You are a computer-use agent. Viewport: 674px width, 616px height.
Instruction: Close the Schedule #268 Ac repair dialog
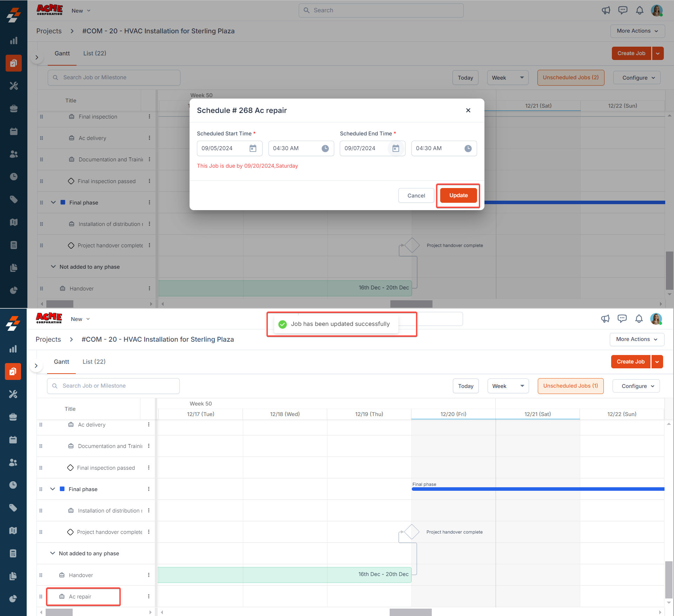click(x=468, y=110)
